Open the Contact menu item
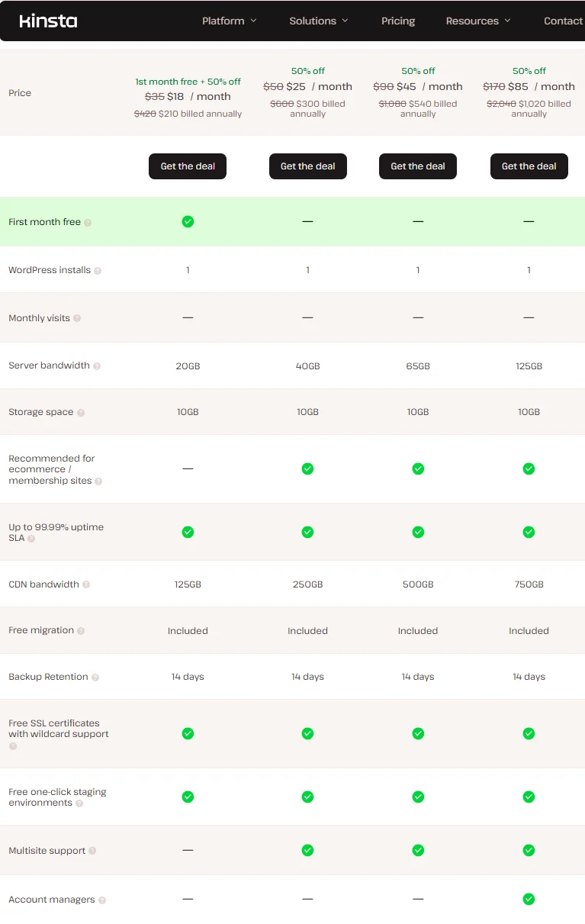This screenshot has width=585, height=924. pyautogui.click(x=563, y=21)
